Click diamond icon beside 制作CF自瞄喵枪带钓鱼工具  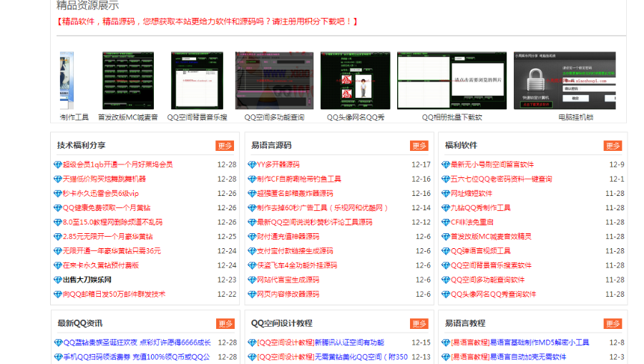[252, 179]
